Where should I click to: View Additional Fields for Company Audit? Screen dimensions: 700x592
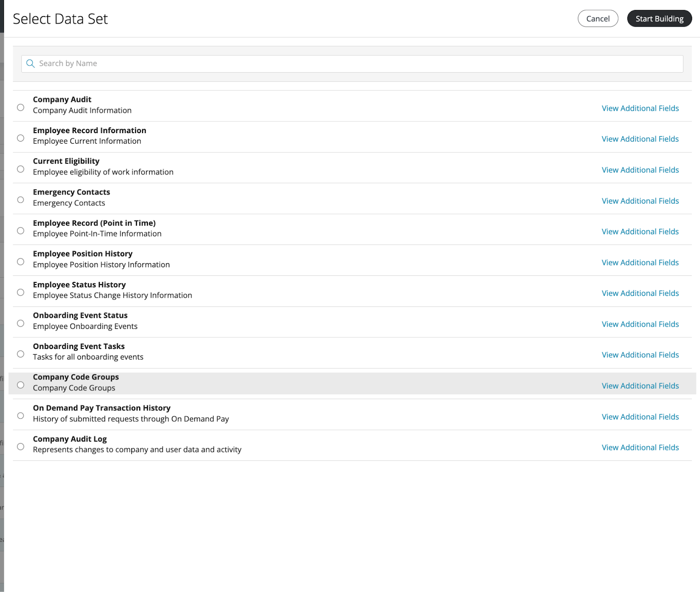[640, 108]
